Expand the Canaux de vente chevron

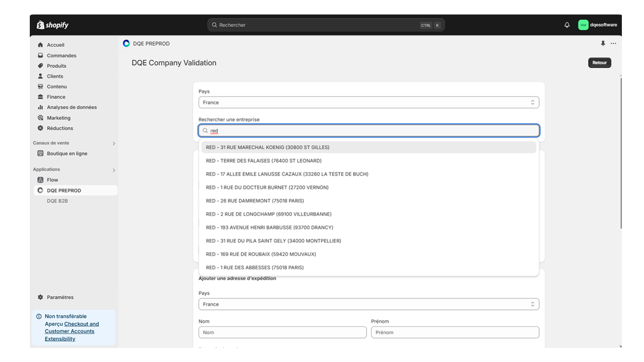pos(114,144)
